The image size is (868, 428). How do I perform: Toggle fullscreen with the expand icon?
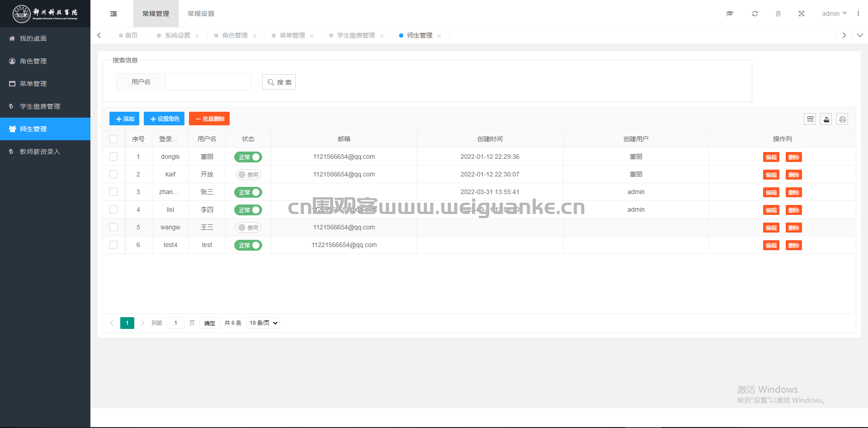coord(801,14)
